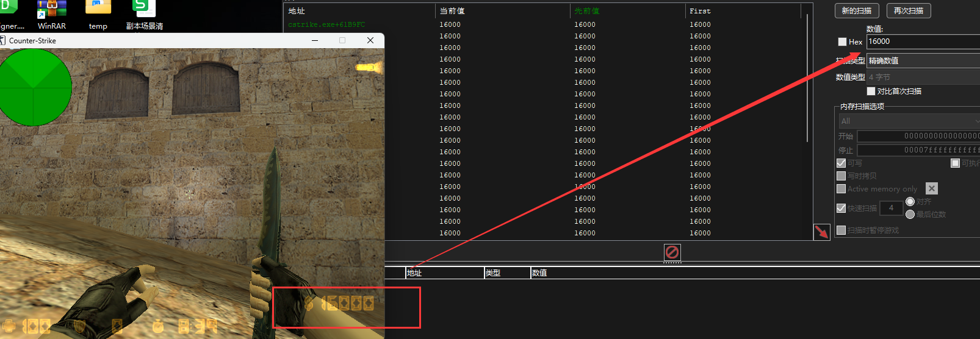Click the 类型 header in address table
This screenshot has width=980, height=339.
[507, 273]
